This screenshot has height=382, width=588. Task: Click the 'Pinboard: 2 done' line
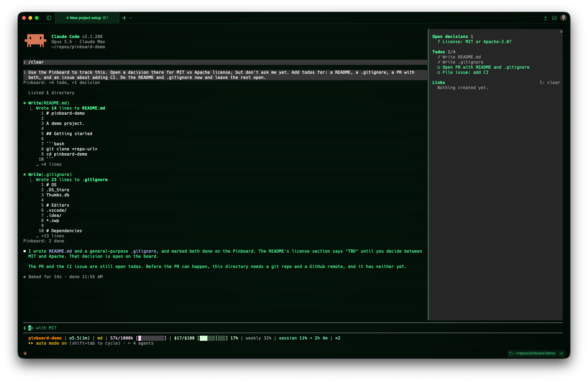click(x=43, y=241)
